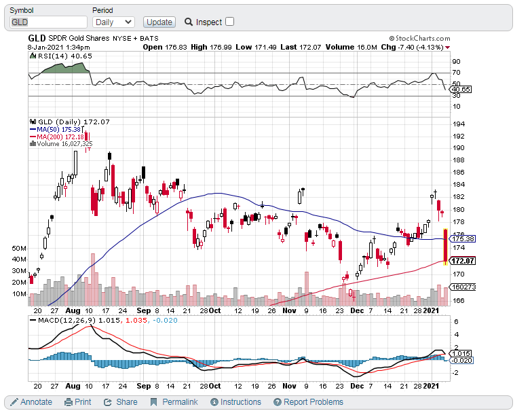Click the 40.65 RSI value tag
This screenshot has height=413, width=532.
click(461, 90)
